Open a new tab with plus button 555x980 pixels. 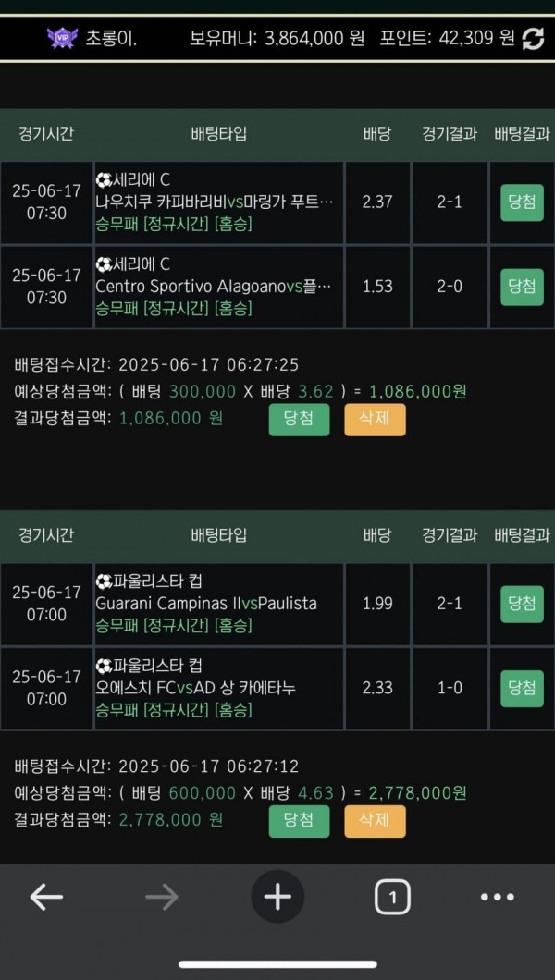tap(277, 896)
